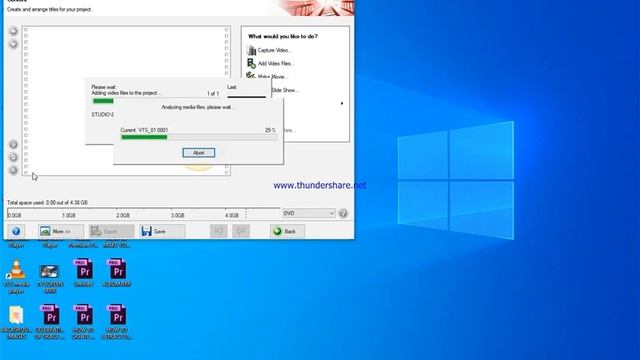
Task: Click the '29 %' progress value
Action: point(270,130)
